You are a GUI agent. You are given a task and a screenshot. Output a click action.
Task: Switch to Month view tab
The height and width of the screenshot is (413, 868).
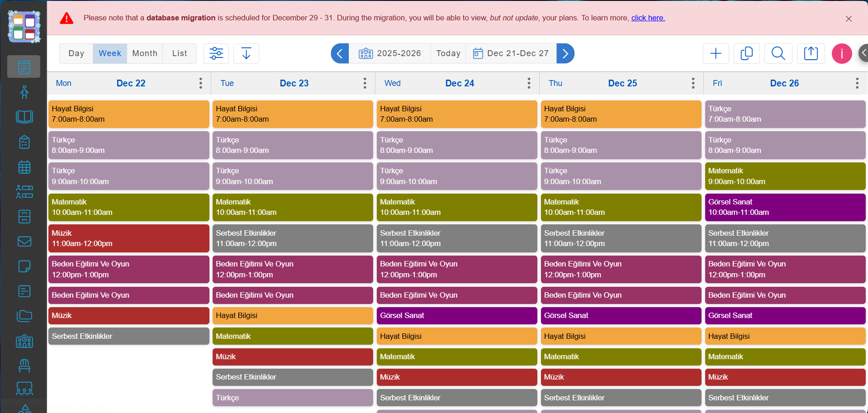145,53
